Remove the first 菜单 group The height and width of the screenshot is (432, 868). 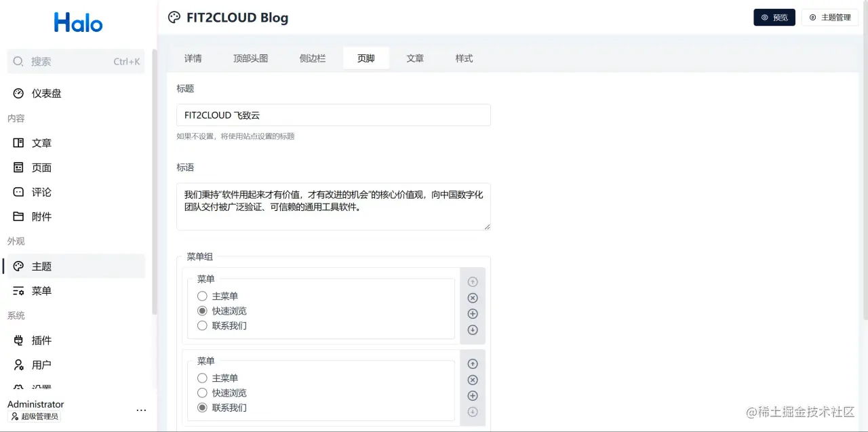(x=473, y=298)
